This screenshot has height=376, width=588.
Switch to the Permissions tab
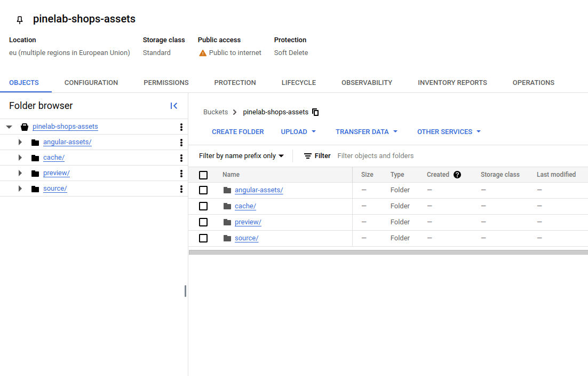pos(166,83)
